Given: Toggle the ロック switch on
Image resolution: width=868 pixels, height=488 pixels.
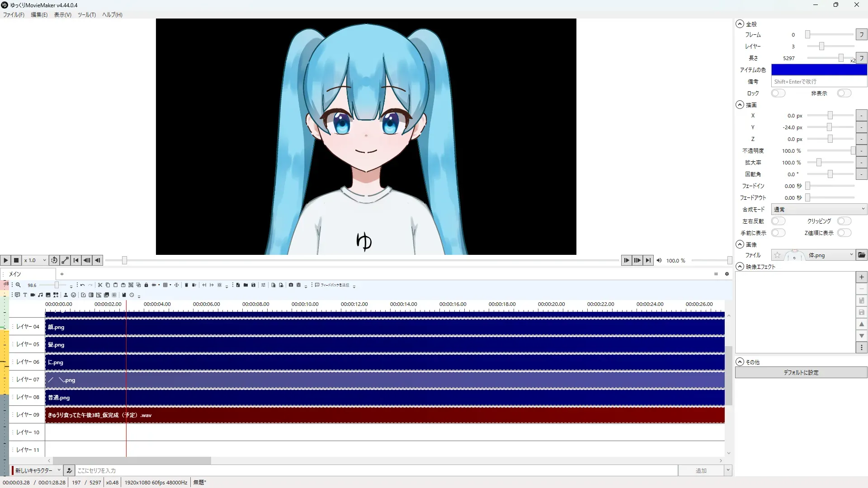Looking at the screenshot, I should pos(778,94).
